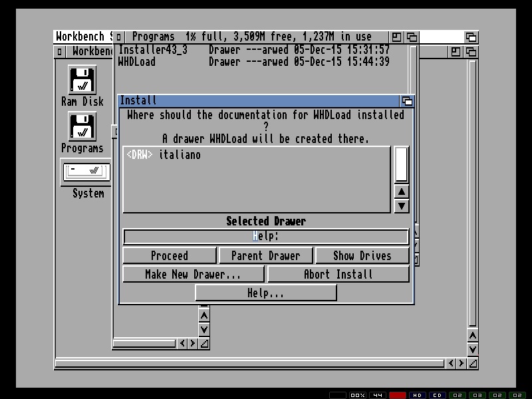Abort the installation

pos(338,274)
